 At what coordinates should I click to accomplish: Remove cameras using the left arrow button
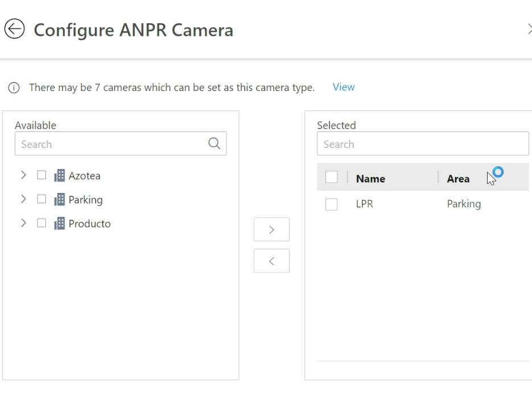click(x=271, y=261)
